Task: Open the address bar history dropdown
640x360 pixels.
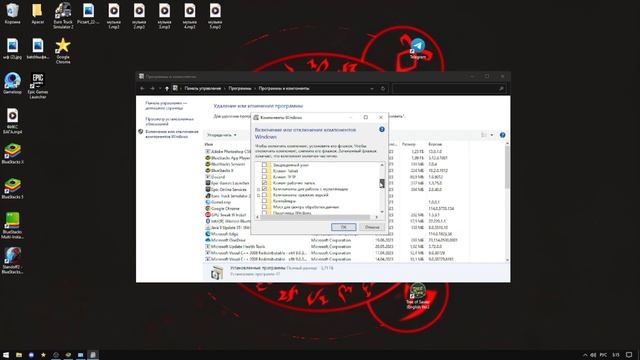Action: (x=372, y=88)
